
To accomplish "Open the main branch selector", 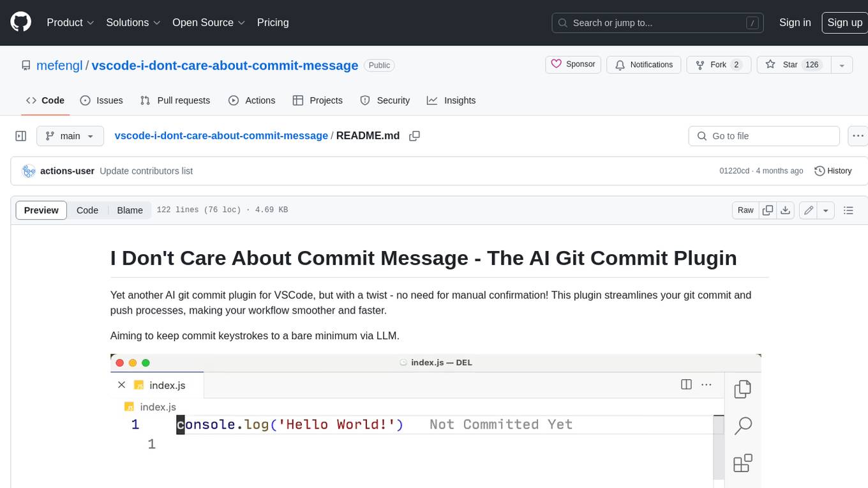I will pyautogui.click(x=70, y=136).
